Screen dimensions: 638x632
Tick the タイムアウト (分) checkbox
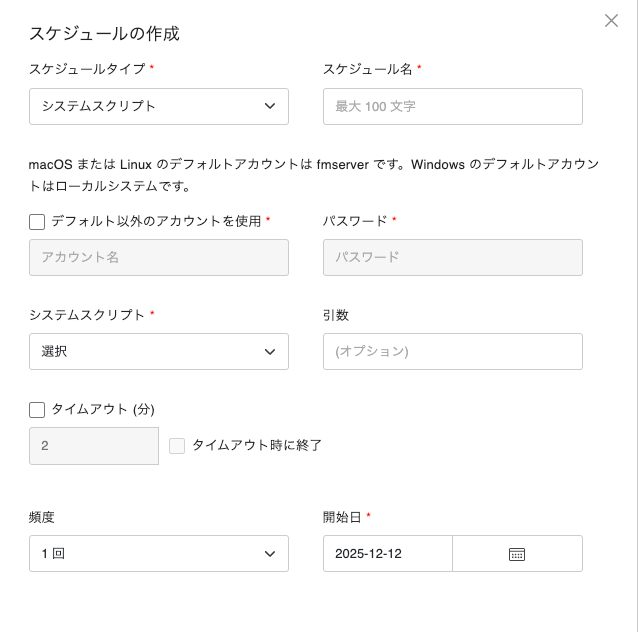[x=38, y=409]
